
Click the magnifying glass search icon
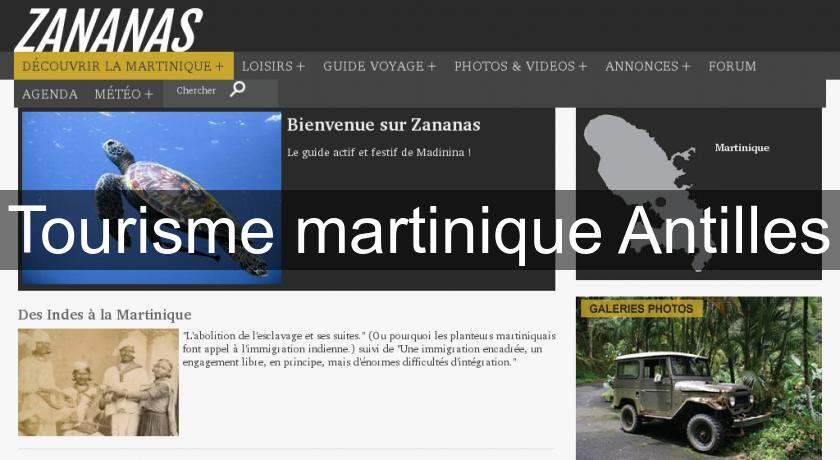click(237, 90)
